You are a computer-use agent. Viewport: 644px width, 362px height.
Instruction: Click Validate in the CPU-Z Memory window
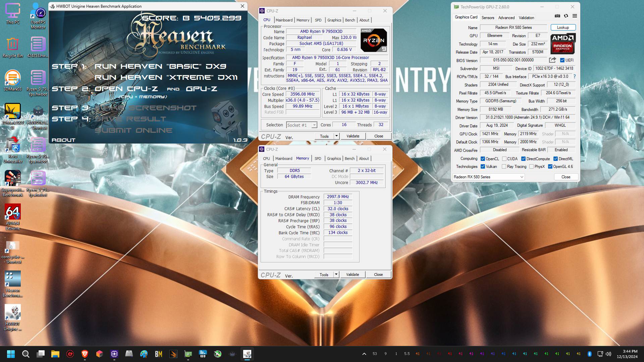click(352, 275)
